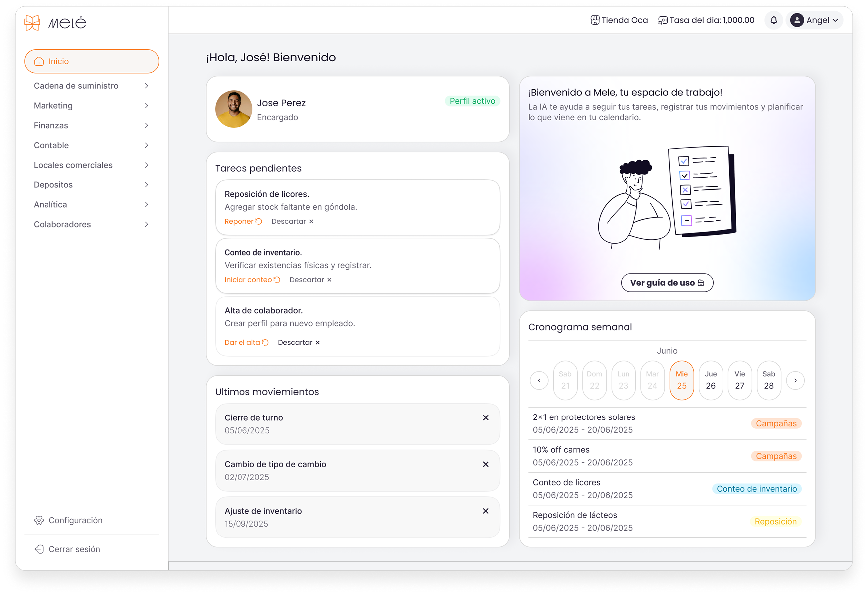
Task: Remove the Ajuste de inventario entry
Action: (x=486, y=511)
